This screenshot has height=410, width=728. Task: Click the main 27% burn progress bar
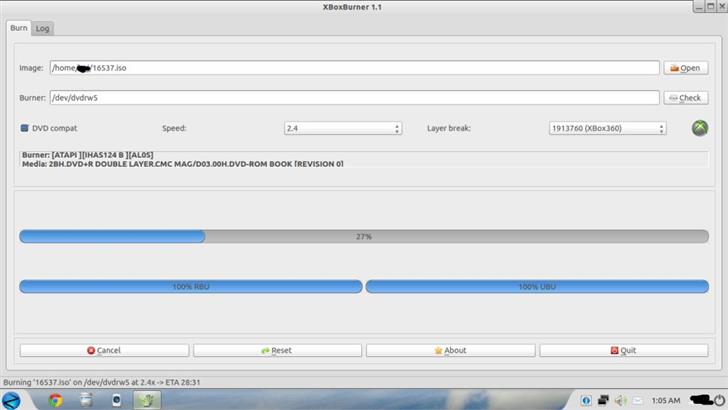click(x=364, y=236)
